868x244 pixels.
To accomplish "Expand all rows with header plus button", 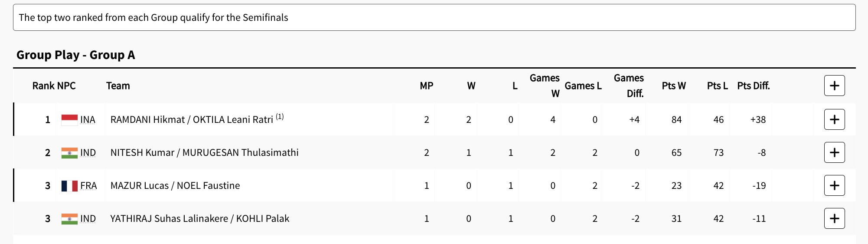I will 834,86.
